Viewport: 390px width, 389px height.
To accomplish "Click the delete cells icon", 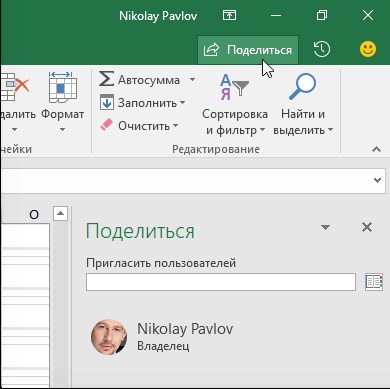I will click(x=15, y=86).
